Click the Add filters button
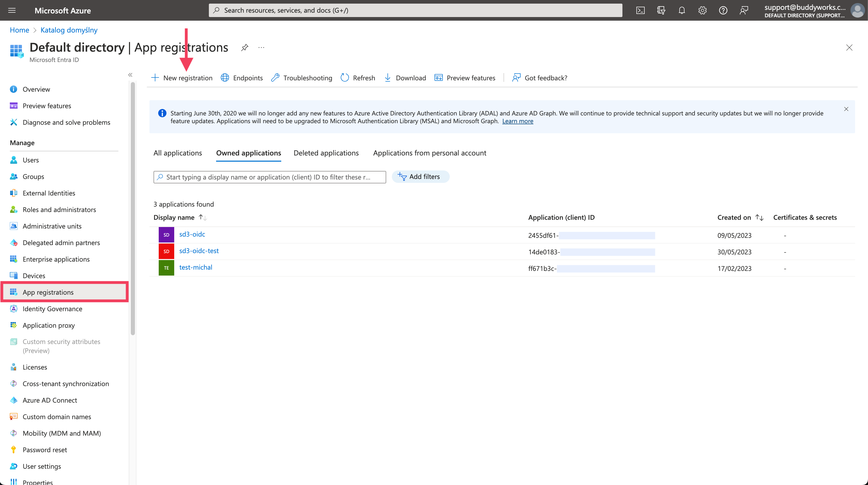 pos(421,177)
